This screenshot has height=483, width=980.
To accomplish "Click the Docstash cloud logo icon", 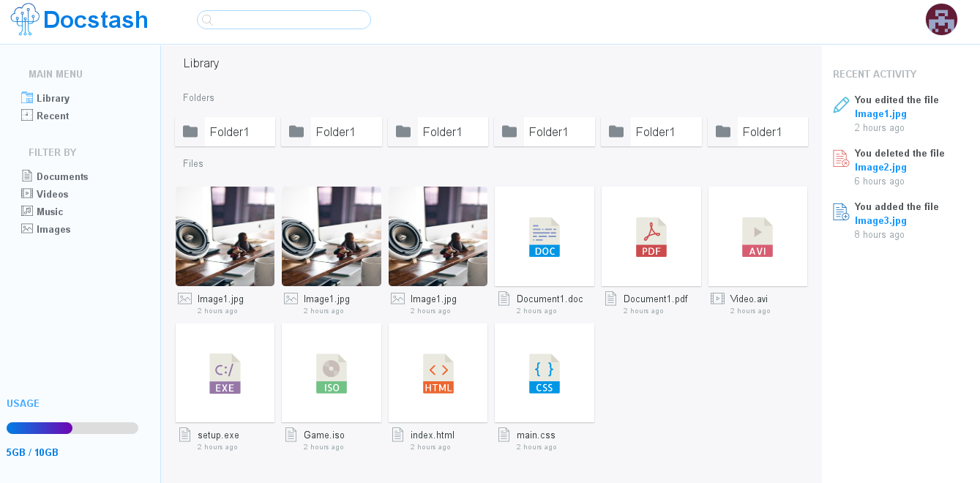I will [x=25, y=20].
